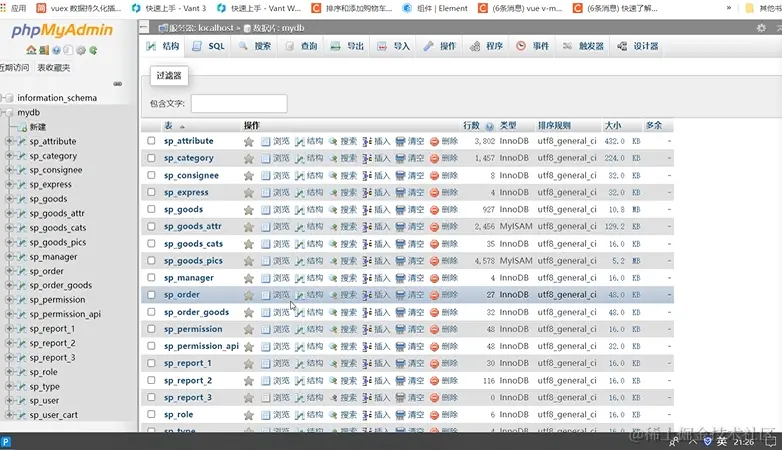Open the SQL tab
Image resolution: width=782 pixels, height=450 pixels.
tap(209, 46)
